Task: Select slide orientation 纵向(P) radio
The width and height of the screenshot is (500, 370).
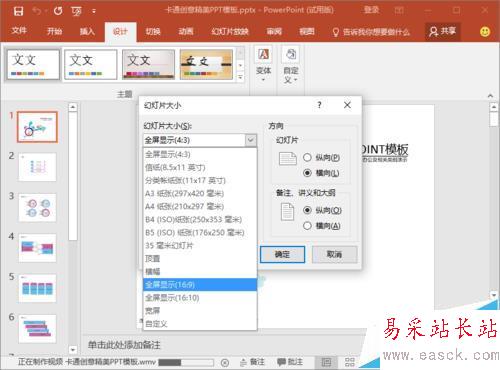Action: click(x=307, y=157)
